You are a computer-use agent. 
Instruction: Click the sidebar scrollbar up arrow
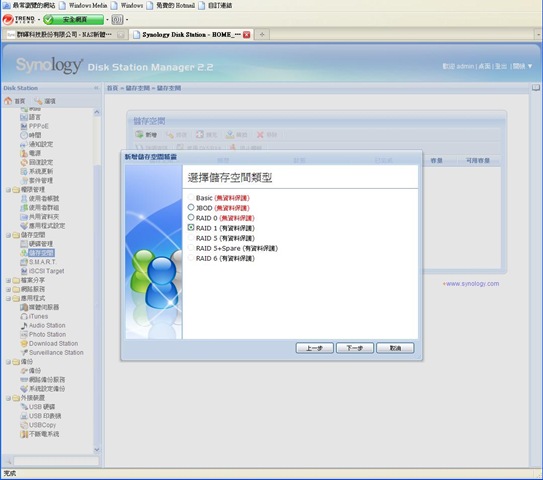click(x=97, y=112)
